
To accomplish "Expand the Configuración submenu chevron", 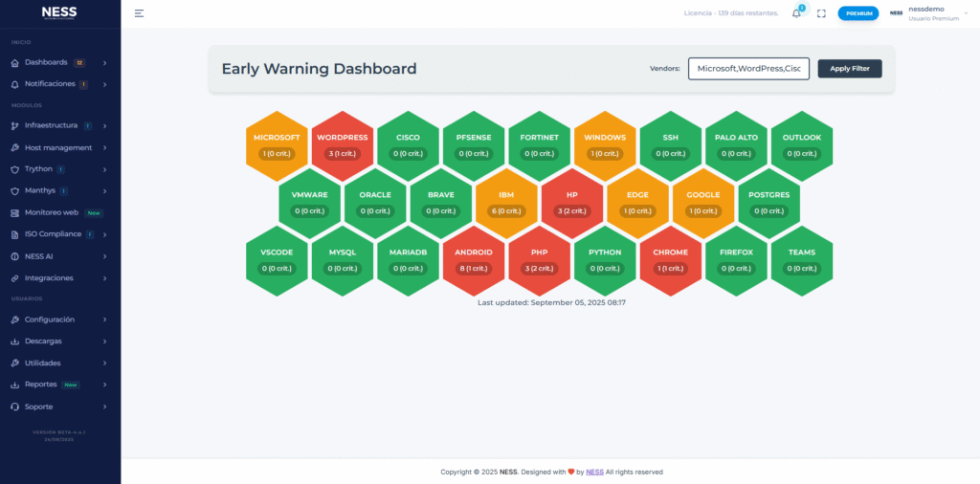I will click(104, 319).
